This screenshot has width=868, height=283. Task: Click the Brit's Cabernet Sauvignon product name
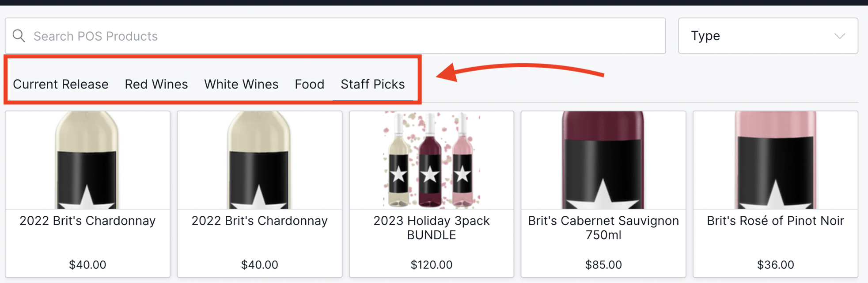tap(603, 228)
